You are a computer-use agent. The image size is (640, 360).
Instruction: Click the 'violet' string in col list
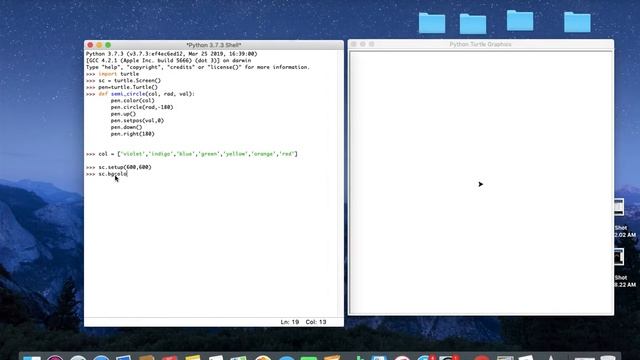click(133, 154)
